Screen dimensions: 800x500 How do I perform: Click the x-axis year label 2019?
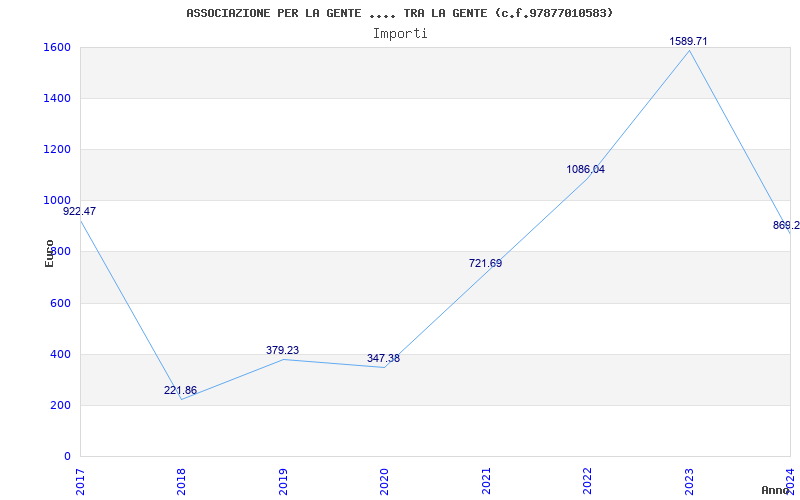(x=283, y=481)
